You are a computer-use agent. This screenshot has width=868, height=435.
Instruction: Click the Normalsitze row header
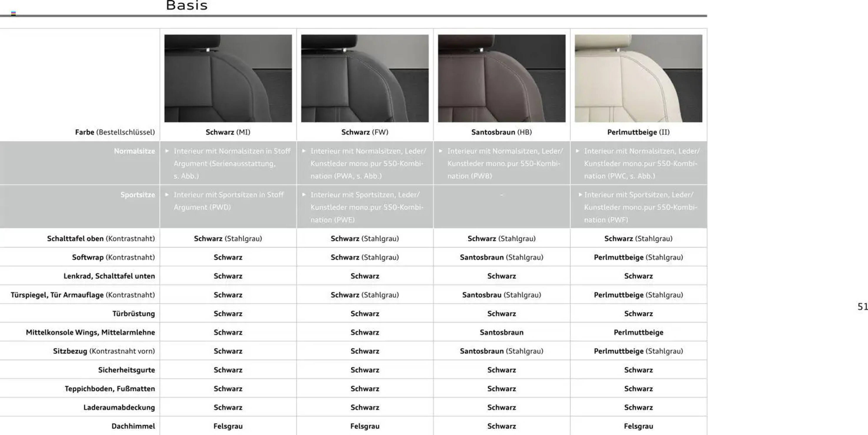pyautogui.click(x=134, y=151)
